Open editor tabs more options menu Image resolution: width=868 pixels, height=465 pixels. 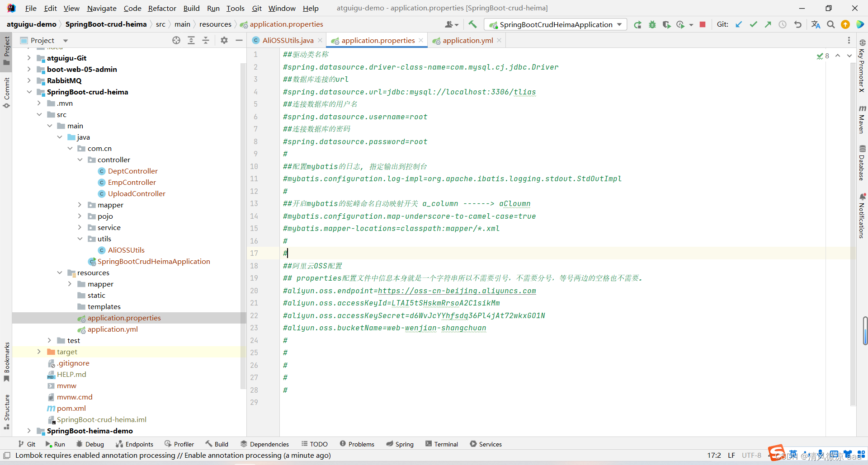click(x=849, y=40)
